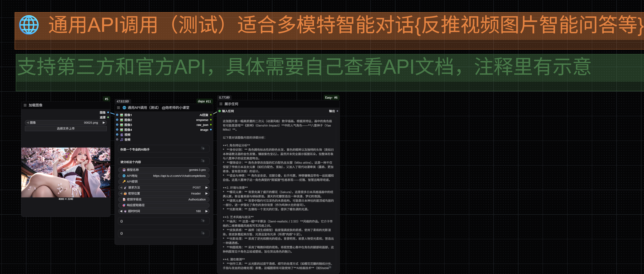This screenshot has height=274, width=644.
Task: Select previous image with left arrow on 图像 selector
Action: click(x=28, y=123)
